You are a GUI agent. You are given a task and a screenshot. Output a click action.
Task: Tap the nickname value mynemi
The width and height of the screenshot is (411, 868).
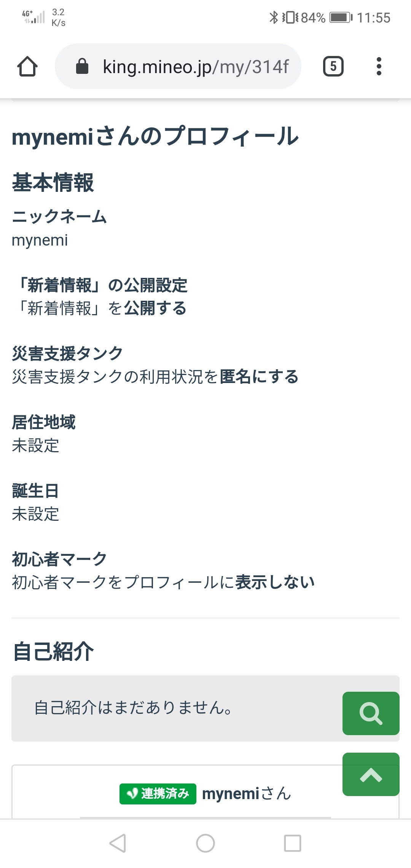click(40, 240)
